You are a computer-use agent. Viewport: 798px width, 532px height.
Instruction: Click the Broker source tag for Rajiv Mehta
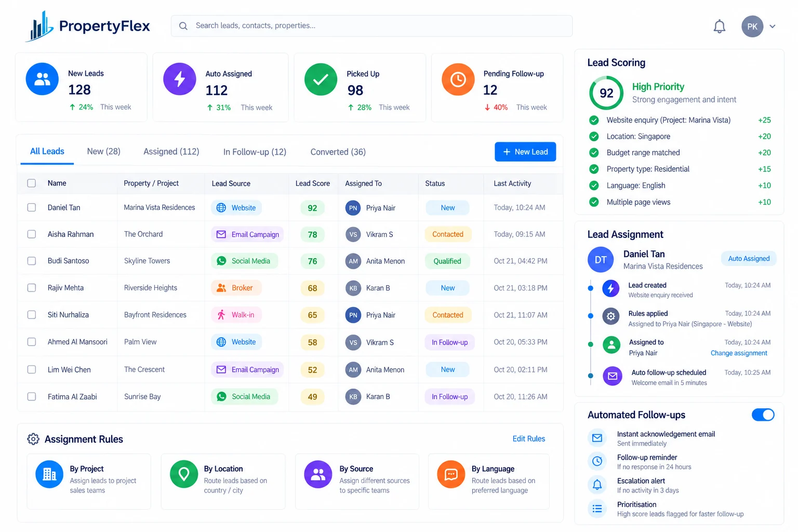click(x=236, y=288)
